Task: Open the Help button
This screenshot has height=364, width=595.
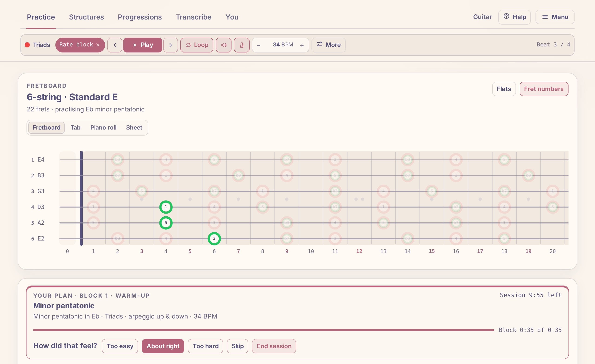Action: [515, 17]
